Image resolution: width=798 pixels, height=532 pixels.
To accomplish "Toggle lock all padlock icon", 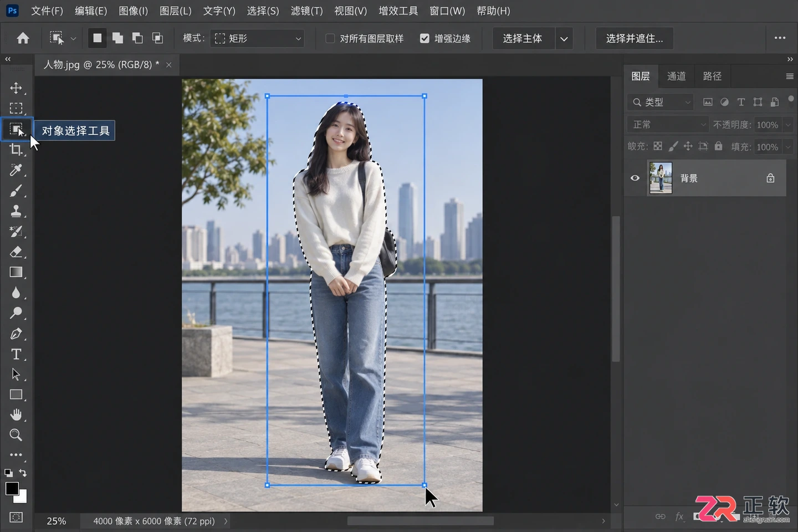I will coord(718,146).
